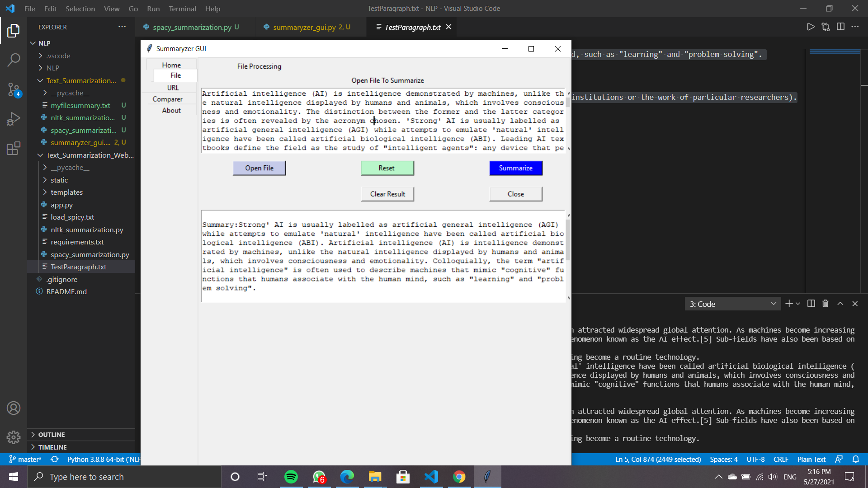Open the Run and Debug view
This screenshot has width=868, height=488.
(x=14, y=119)
